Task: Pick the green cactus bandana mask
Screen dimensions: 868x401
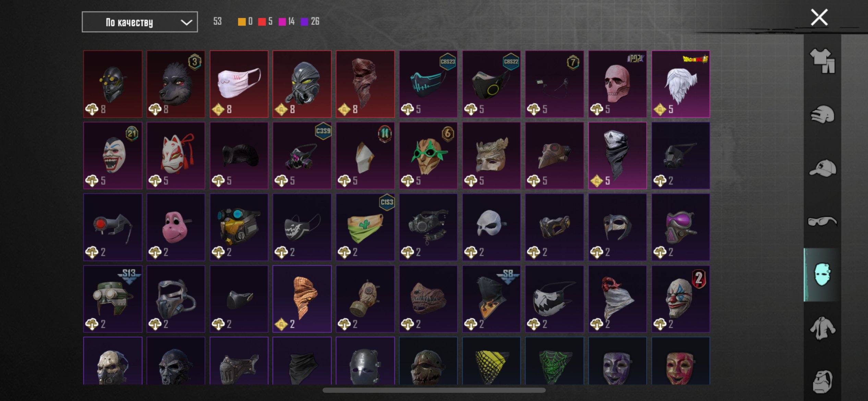Action: pyautogui.click(x=365, y=227)
